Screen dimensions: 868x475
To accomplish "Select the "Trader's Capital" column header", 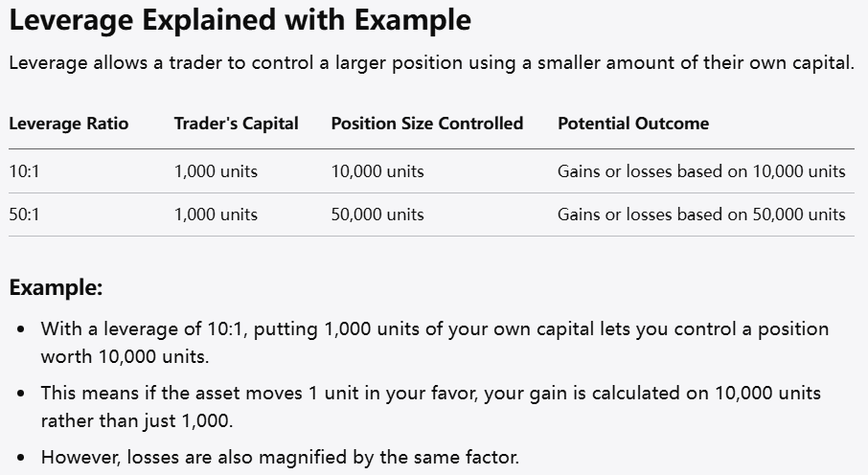I will (236, 124).
